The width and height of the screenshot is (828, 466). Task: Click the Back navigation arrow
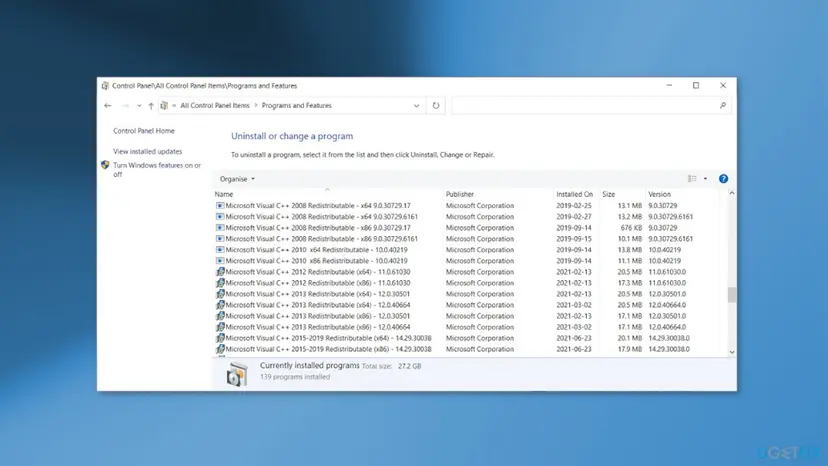click(108, 106)
